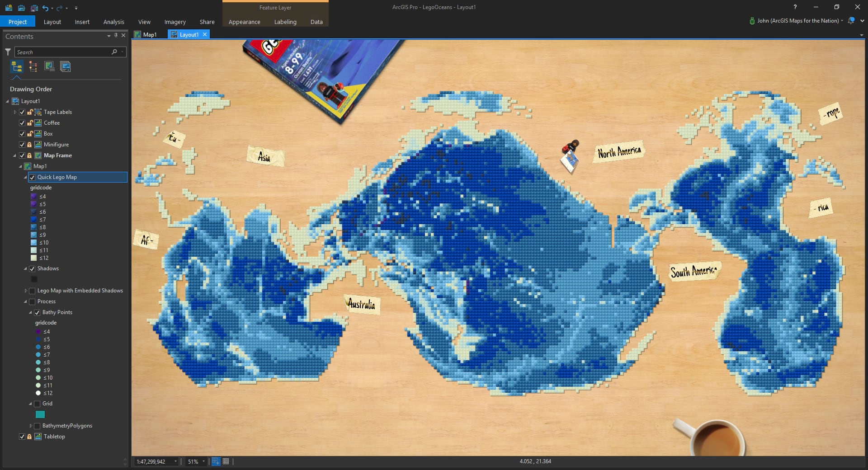Screen dimensions: 868x470
Task: Click the Redo arrow icon
Action: [x=59, y=8]
